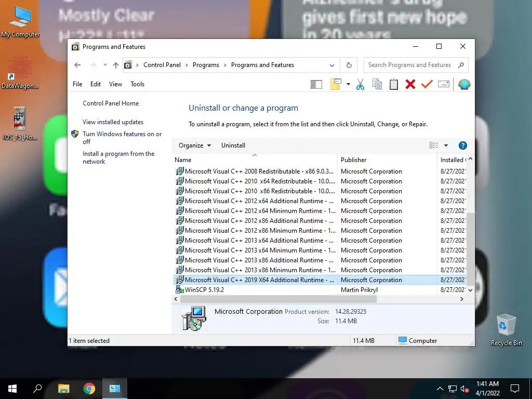Click the change view icon
Image resolution: width=532 pixels, height=399 pixels.
[434, 145]
